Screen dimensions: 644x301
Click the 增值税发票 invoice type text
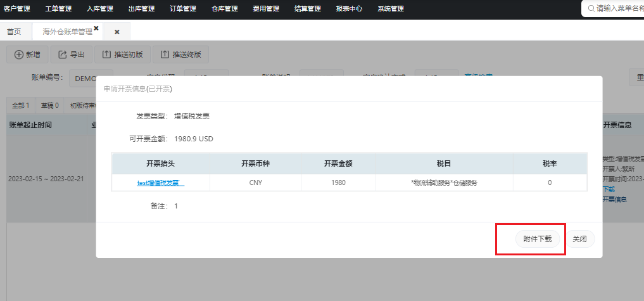[x=192, y=117]
